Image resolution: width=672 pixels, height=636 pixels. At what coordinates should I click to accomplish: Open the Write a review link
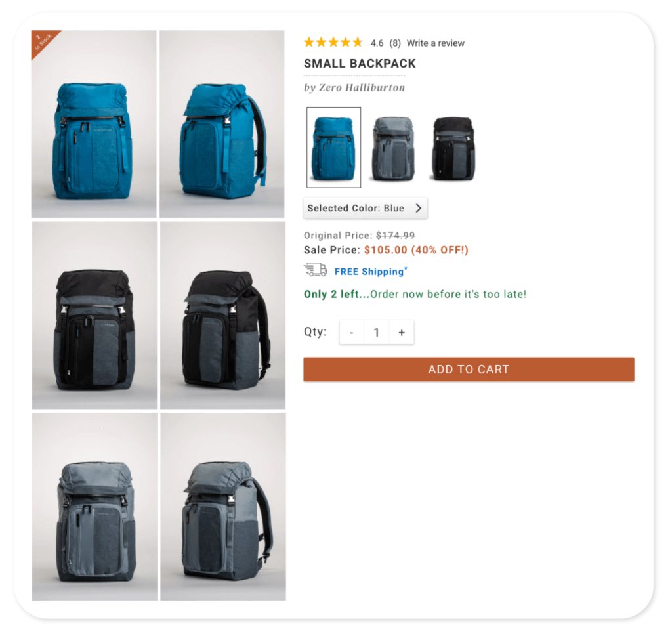[x=436, y=43]
